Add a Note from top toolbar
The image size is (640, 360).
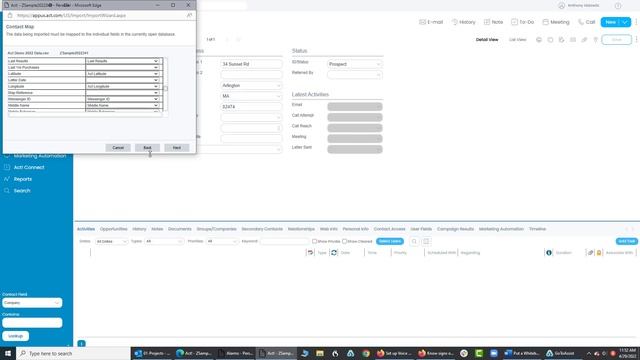coord(493,22)
